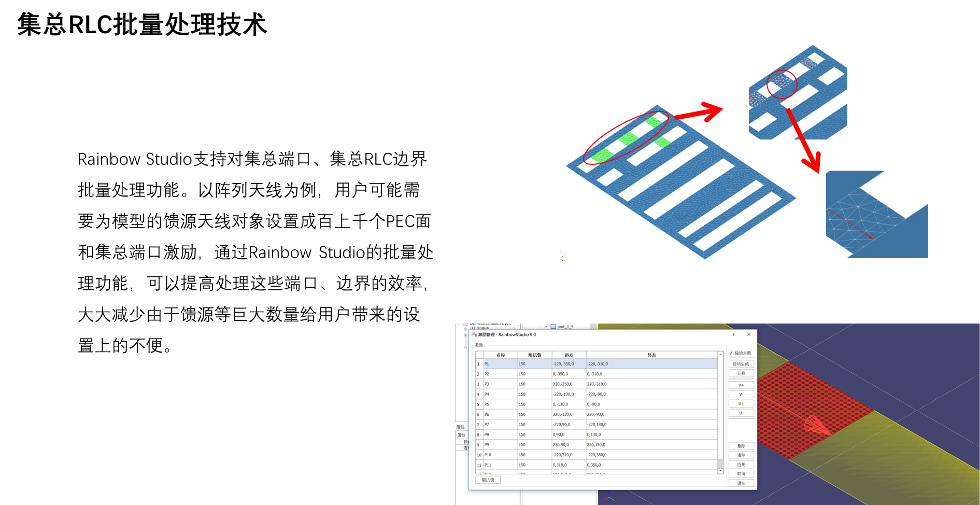
Task: Click the U+ button
Action: click(741, 404)
